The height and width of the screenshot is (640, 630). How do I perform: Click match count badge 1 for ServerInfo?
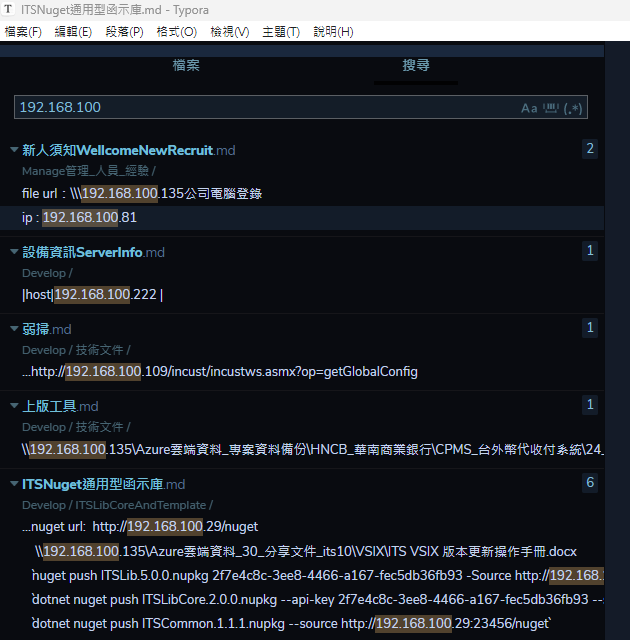pos(590,251)
